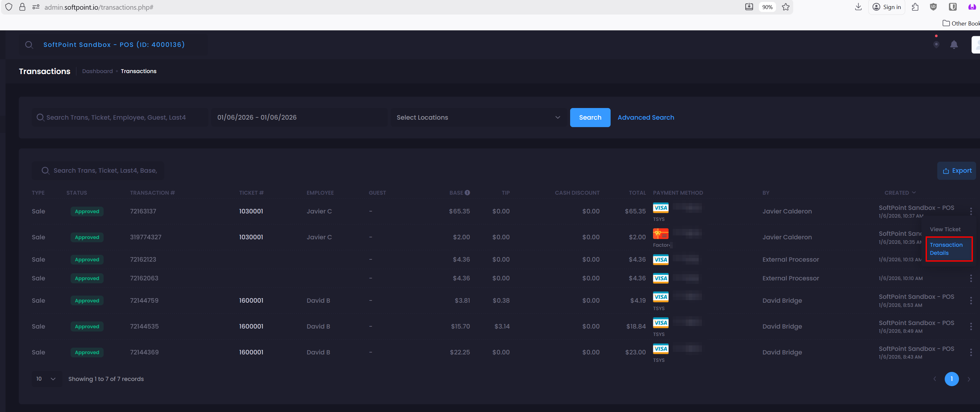This screenshot has width=980, height=412.
Task: Select page 1 pagination button
Action: click(x=951, y=379)
